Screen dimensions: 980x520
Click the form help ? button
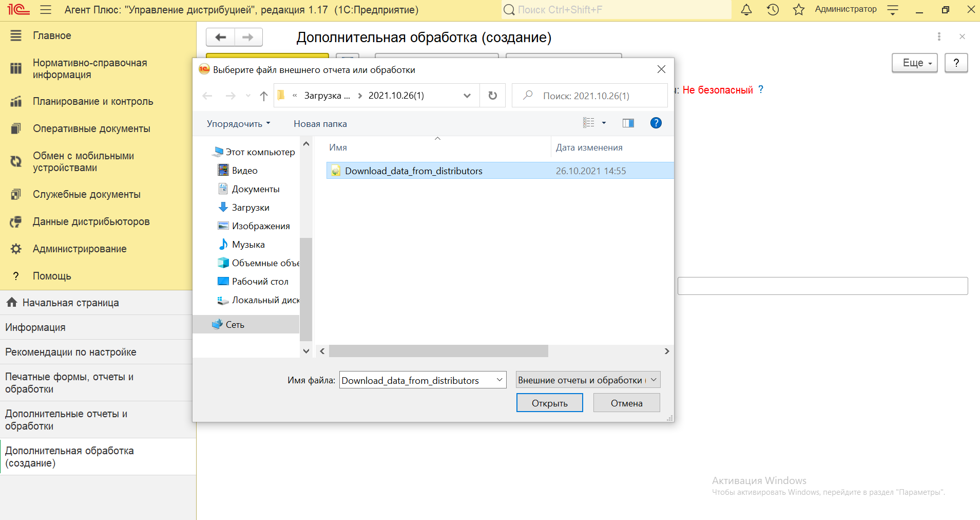pyautogui.click(x=956, y=63)
